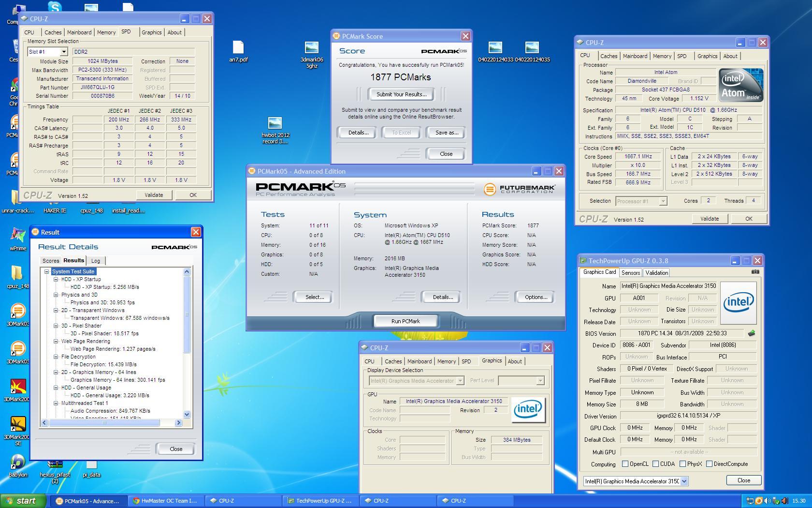
Task: Click the Intel logo in CPU-Z Graphics tab
Action: point(528,409)
